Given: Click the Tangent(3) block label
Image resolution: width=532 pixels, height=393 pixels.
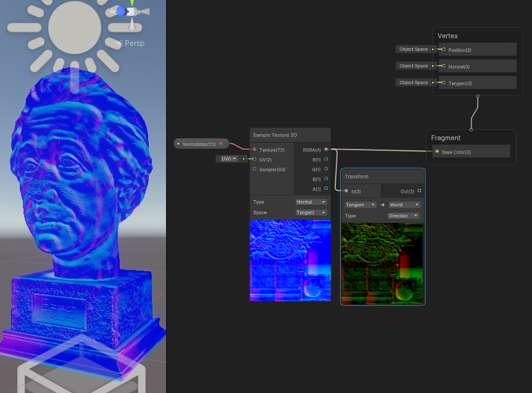Looking at the screenshot, I should point(460,83).
